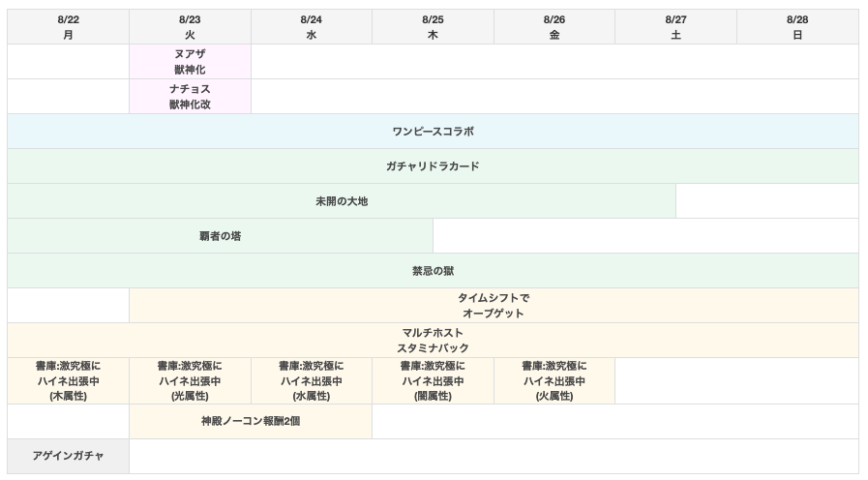
Task: Click the タイムシフトで オーブゲット event
Action: tap(494, 306)
